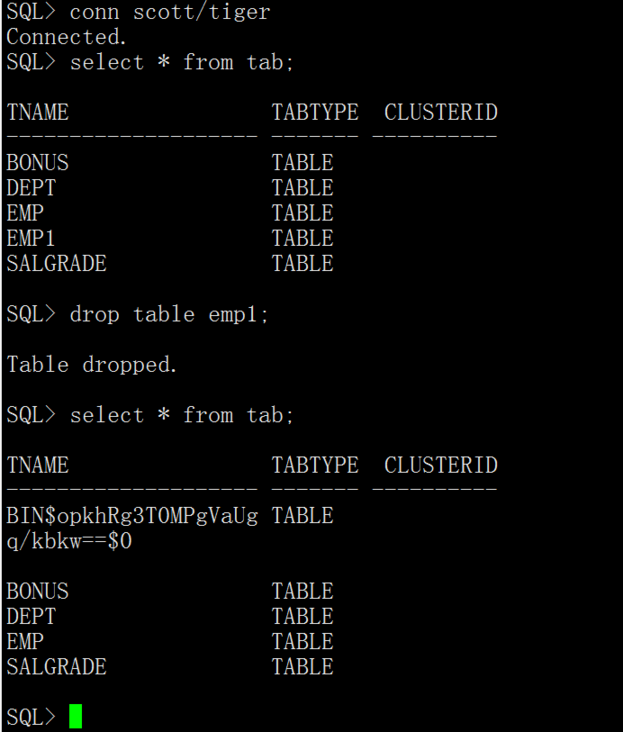
Task: Click the "Table dropped." message
Action: coord(92,365)
